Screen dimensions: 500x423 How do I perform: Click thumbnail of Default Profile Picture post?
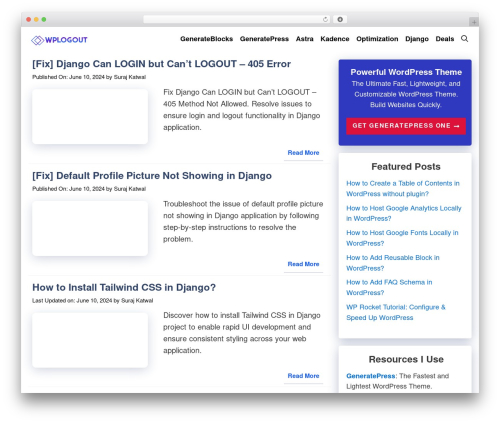(x=90, y=228)
